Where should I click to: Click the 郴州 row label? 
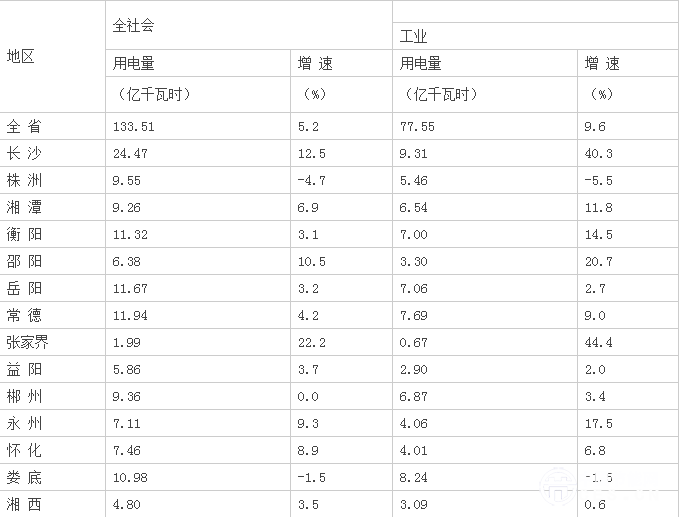coord(25,397)
